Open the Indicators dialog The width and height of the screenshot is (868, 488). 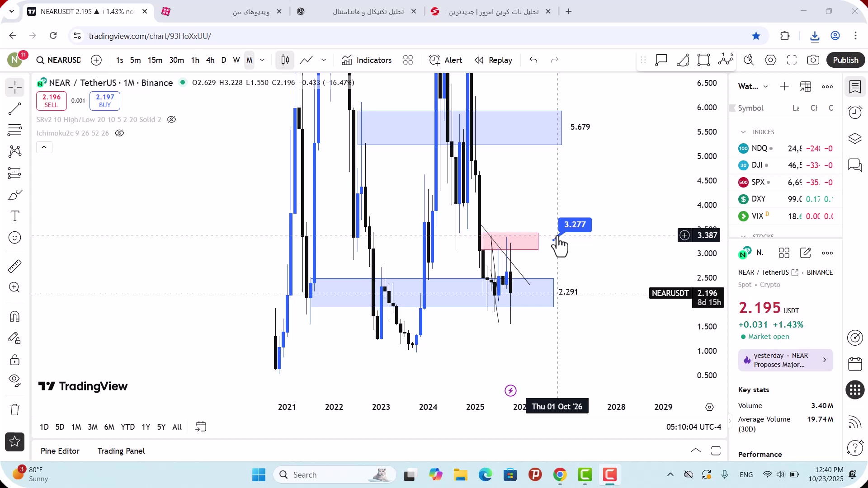coord(367,60)
